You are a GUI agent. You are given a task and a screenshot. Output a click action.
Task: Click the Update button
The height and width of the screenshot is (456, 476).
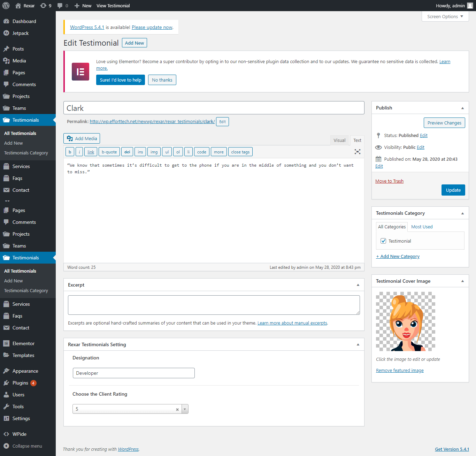[x=453, y=190]
